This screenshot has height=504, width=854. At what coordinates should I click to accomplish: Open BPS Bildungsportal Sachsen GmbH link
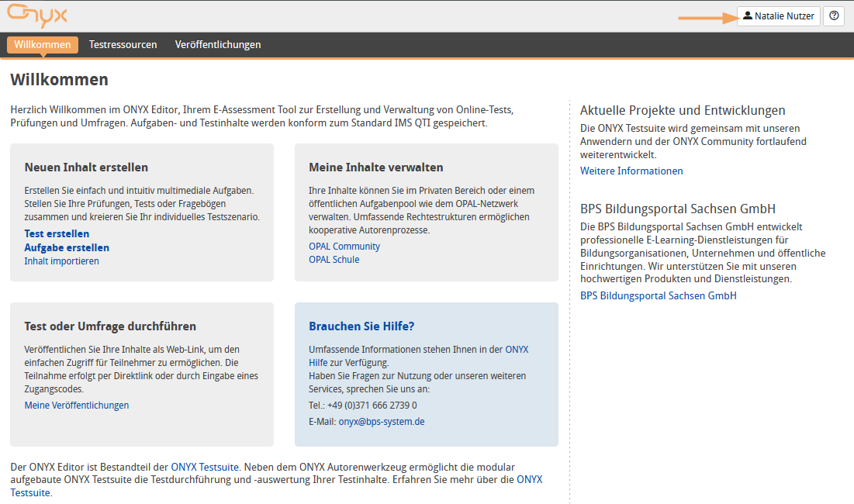click(x=658, y=295)
